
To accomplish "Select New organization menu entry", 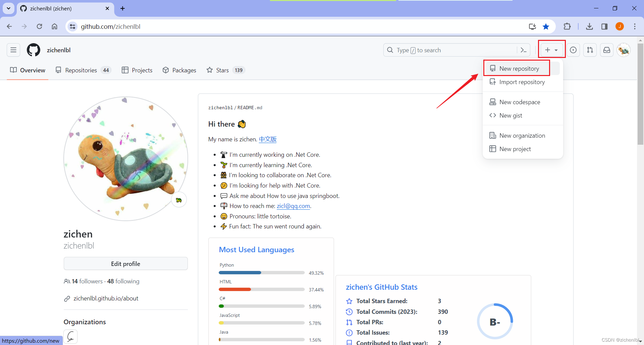I will pos(523,135).
